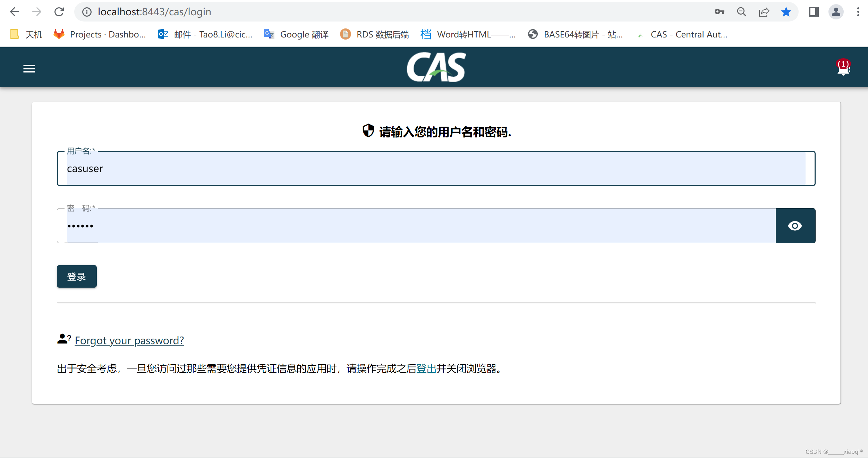
Task: Click the 登录 login button
Action: 77,277
